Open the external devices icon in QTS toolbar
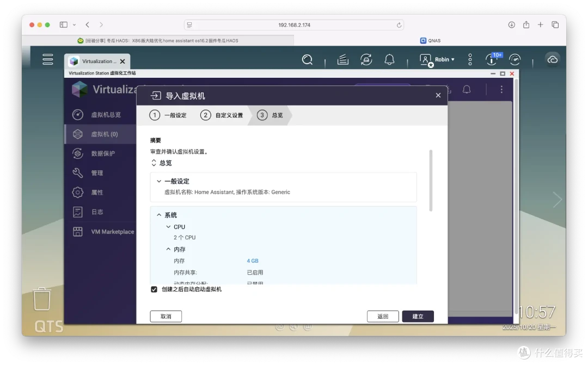This screenshot has width=588, height=365. click(x=366, y=60)
